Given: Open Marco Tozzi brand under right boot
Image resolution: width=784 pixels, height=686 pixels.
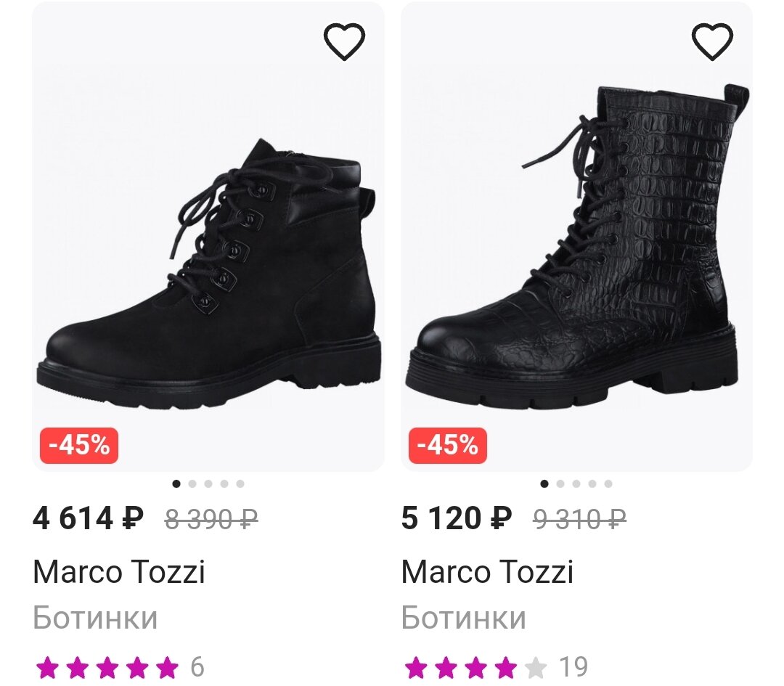Looking at the screenshot, I should tap(487, 572).
